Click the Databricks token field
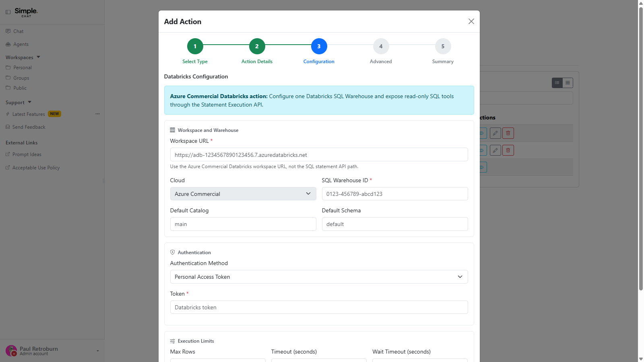This screenshot has width=644, height=362. tap(319, 307)
